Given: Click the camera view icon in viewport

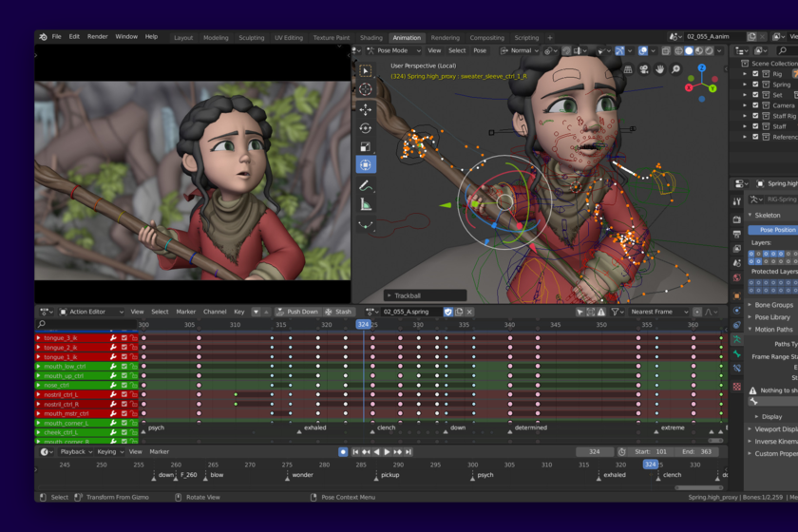Looking at the screenshot, I should point(644,69).
